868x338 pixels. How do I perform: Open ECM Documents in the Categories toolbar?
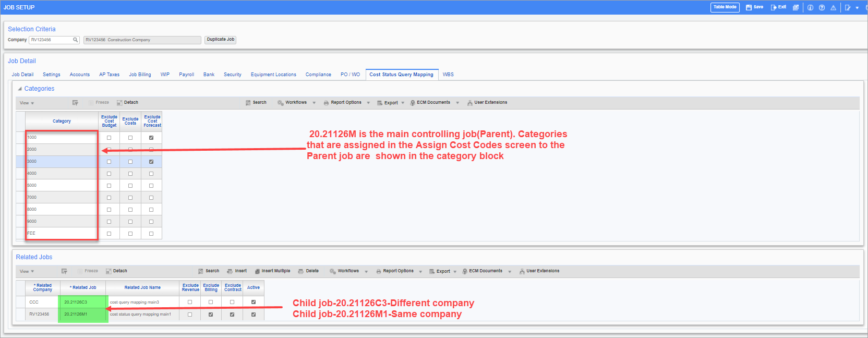point(430,103)
